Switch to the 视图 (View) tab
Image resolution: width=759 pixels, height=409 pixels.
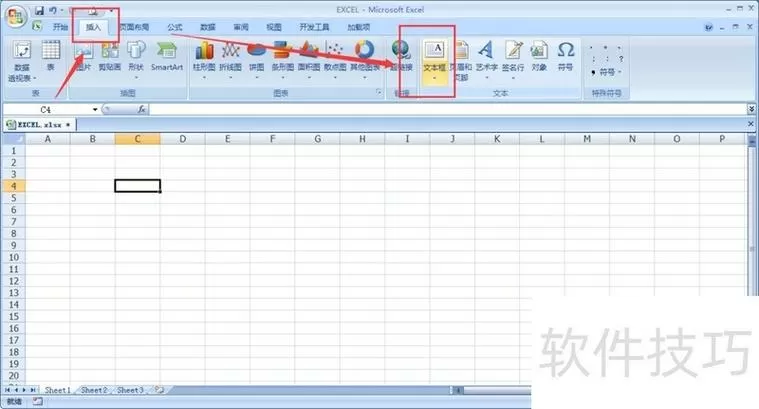tap(273, 27)
